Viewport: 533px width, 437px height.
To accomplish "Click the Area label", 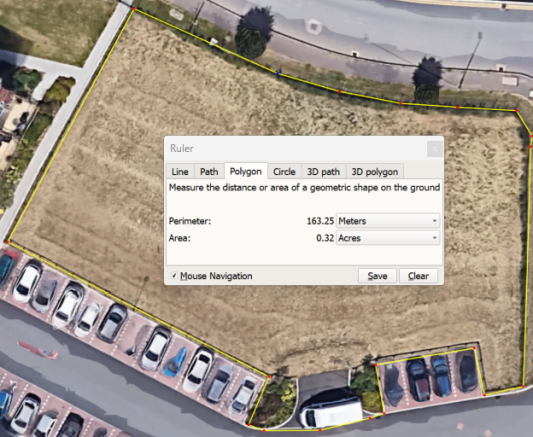I will 179,238.
